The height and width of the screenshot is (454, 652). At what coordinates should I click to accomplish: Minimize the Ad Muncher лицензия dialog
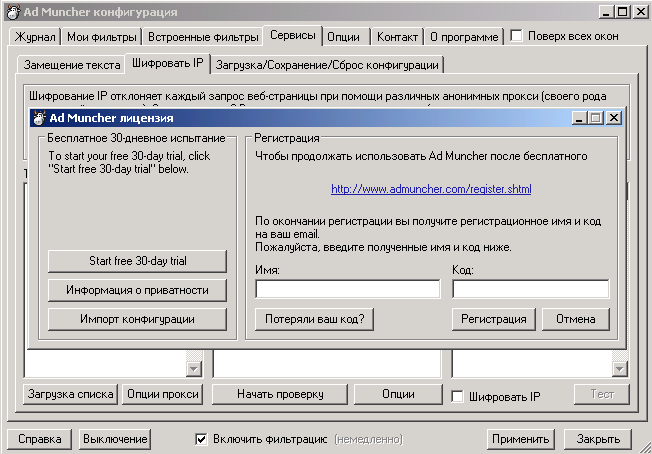click(579, 118)
